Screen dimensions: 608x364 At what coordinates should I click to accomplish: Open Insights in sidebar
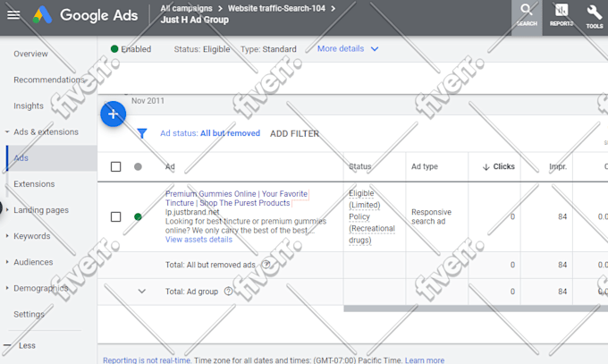click(29, 106)
